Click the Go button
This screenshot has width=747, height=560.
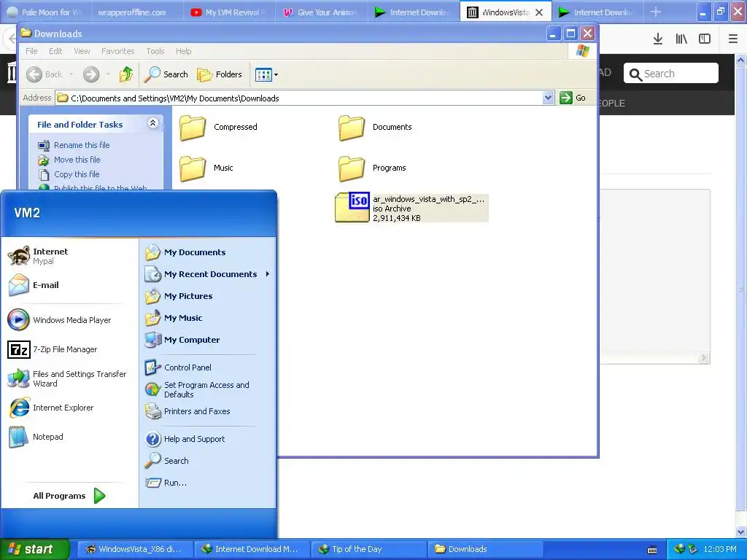coord(573,98)
